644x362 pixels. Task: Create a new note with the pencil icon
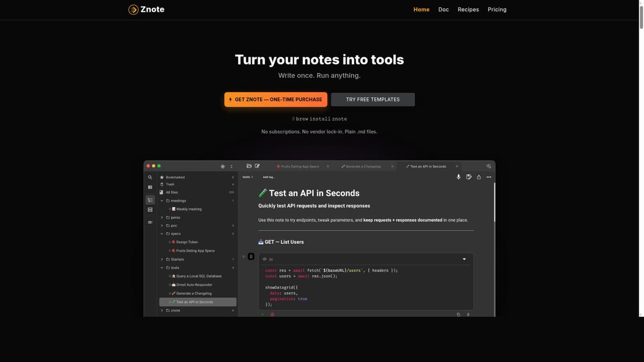[x=257, y=166]
